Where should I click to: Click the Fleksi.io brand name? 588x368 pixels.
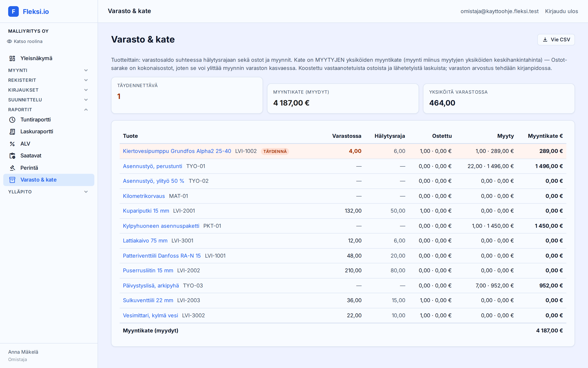click(36, 11)
